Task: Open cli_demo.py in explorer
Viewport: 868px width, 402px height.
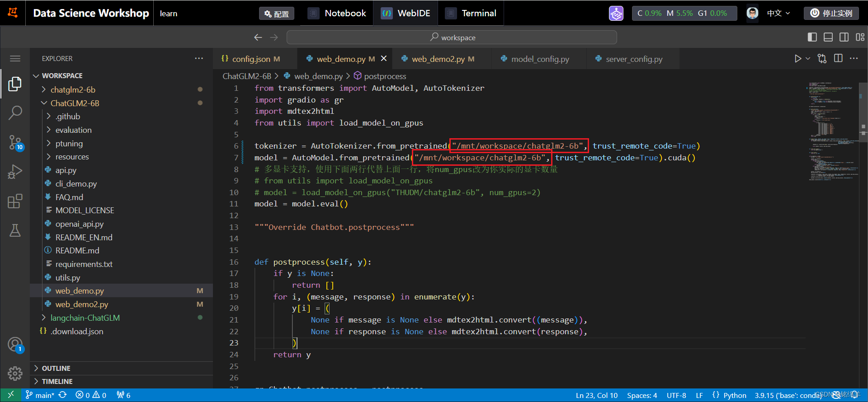Action: pos(121,183)
